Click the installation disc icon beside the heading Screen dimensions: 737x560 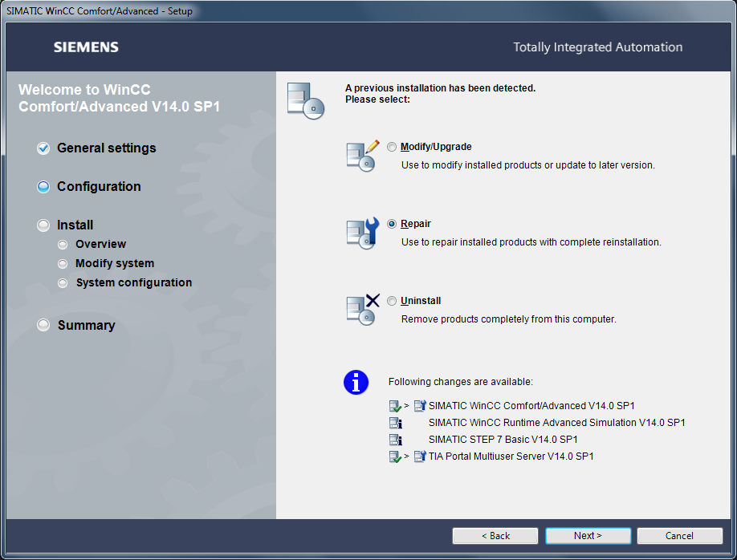[x=306, y=100]
